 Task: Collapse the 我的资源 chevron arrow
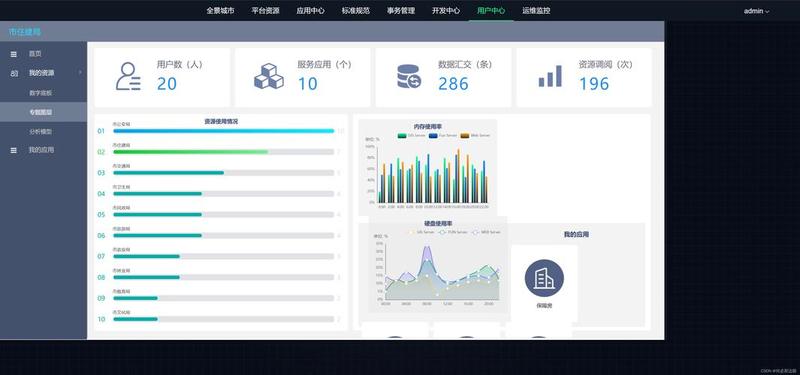click(80, 73)
